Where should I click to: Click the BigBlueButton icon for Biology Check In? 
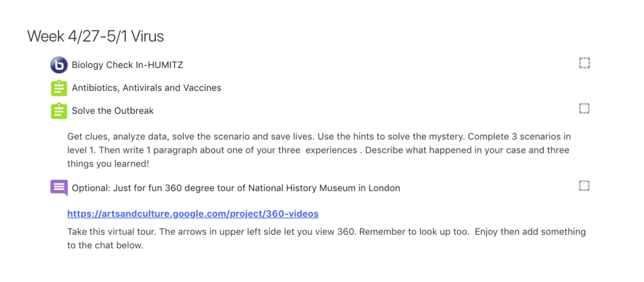click(58, 65)
